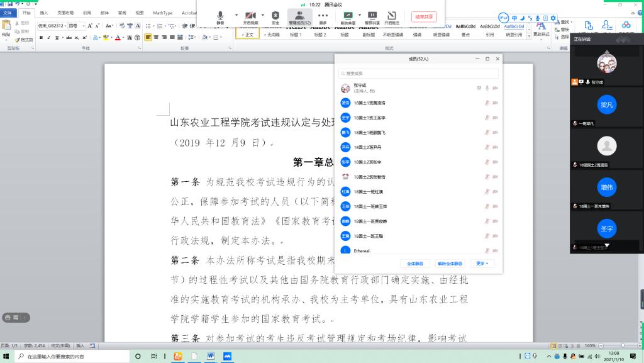Viewport: 644px width, 363px height.
Task: Click microphone icon on 张守成 member row
Action: click(x=487, y=88)
